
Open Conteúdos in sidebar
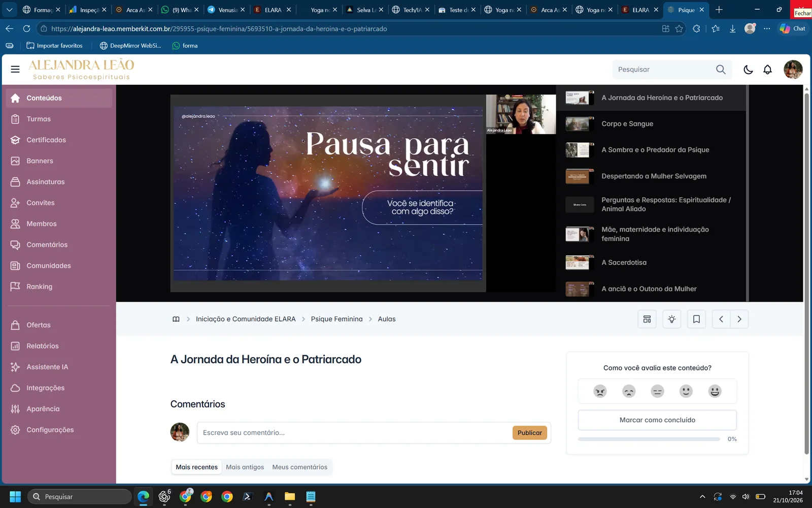(x=59, y=98)
